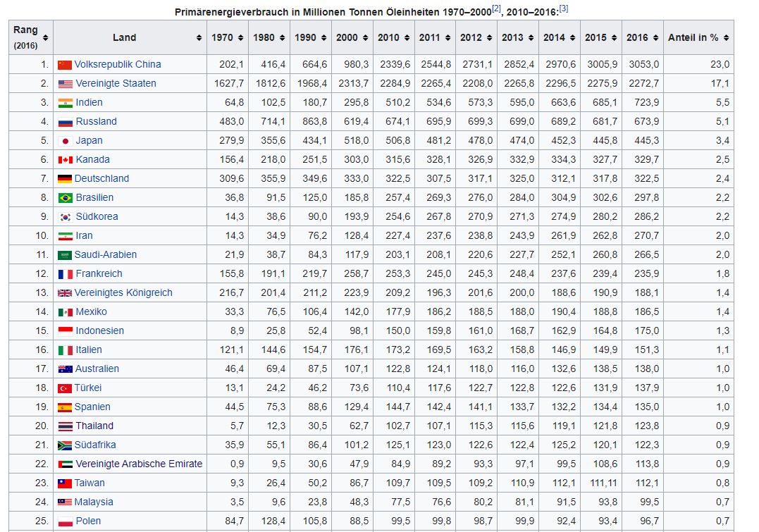The height and width of the screenshot is (532, 759).
Task: Open the Saudi-Arabien link
Action: click(106, 254)
